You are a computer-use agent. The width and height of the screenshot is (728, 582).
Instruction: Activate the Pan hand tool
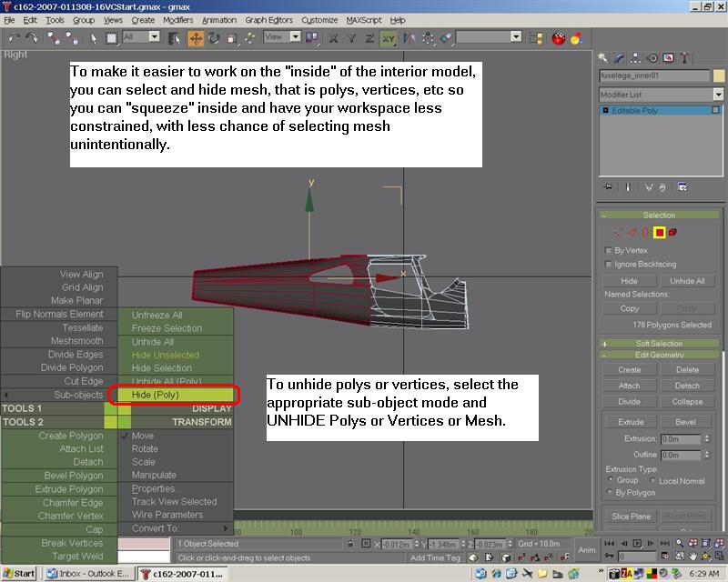pos(693,556)
